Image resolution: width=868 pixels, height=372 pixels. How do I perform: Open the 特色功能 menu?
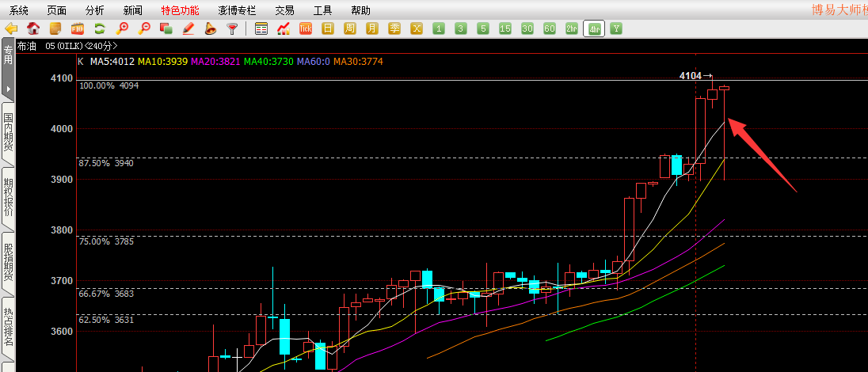tap(180, 10)
